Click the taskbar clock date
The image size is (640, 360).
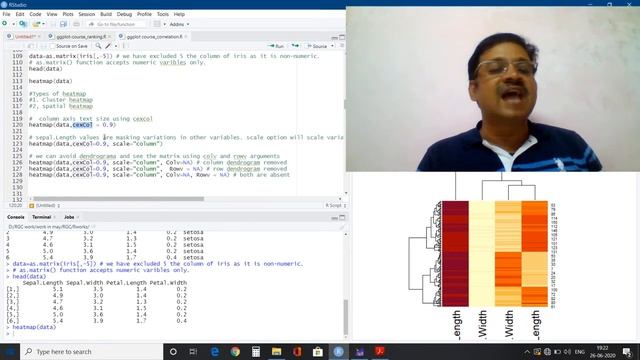[x=602, y=356]
